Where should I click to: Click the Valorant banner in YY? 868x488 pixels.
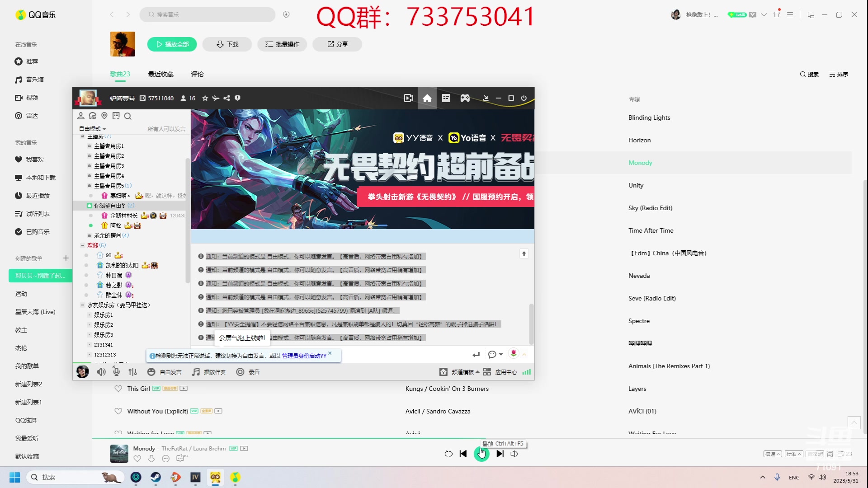pyautogui.click(x=363, y=169)
